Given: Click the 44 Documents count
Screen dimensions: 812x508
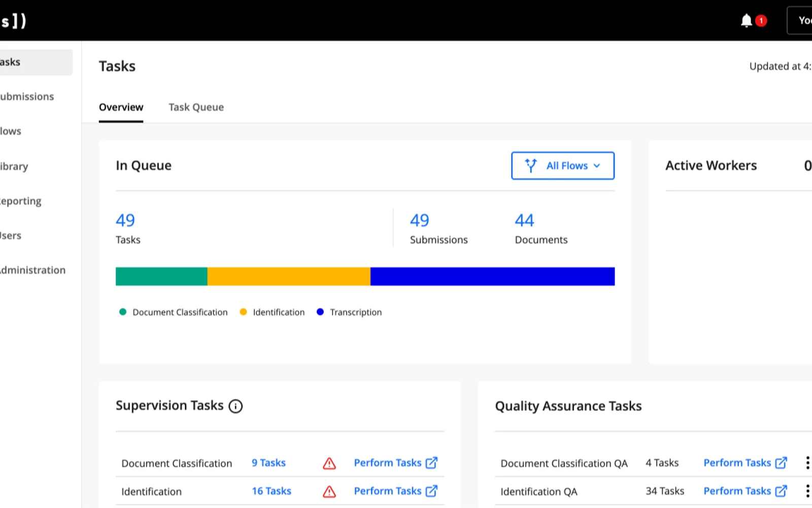Looking at the screenshot, I should [524, 220].
